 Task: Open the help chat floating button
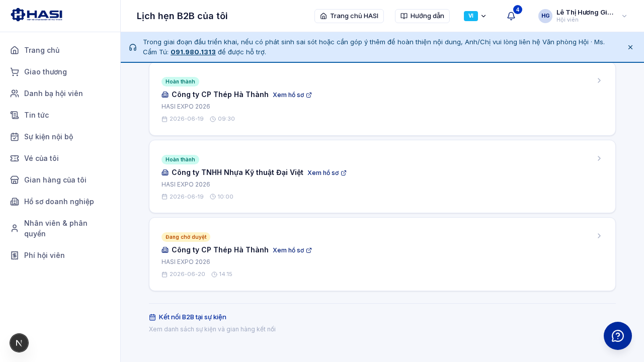[x=618, y=336]
